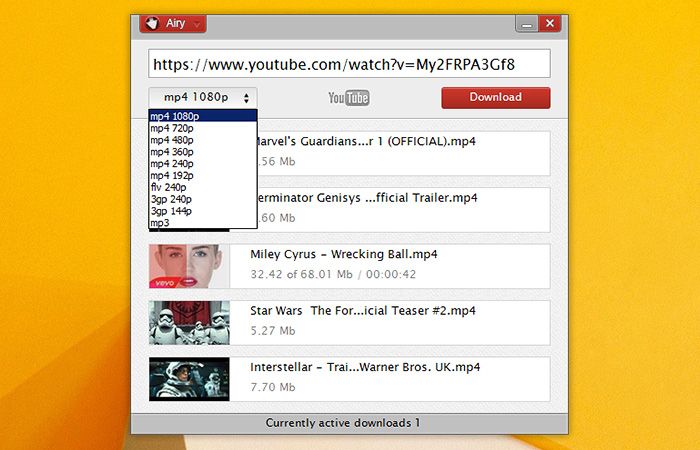Click the 32.42 of 68.01 Mb progress text
Viewport: 700px width, 450px height.
(x=333, y=274)
